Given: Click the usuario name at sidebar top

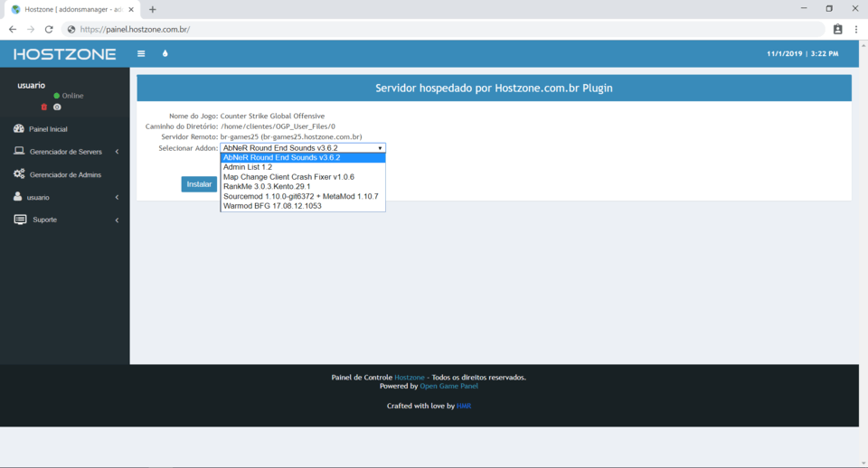Looking at the screenshot, I should [31, 85].
